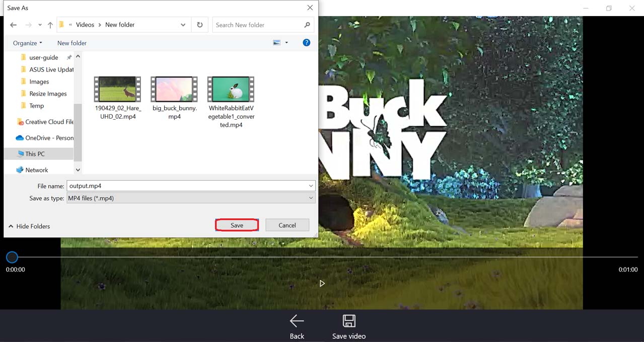This screenshot has height=342, width=644.
Task: Open the Organize menu
Action: pos(27,43)
